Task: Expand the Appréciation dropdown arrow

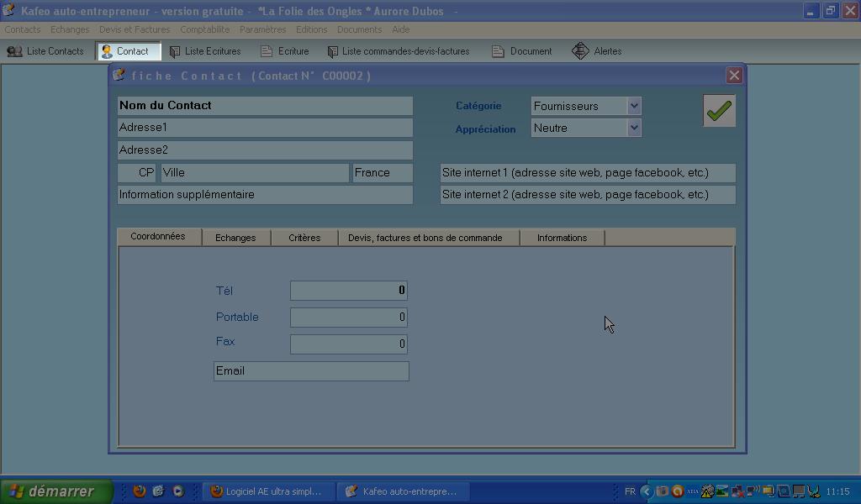Action: coord(634,128)
